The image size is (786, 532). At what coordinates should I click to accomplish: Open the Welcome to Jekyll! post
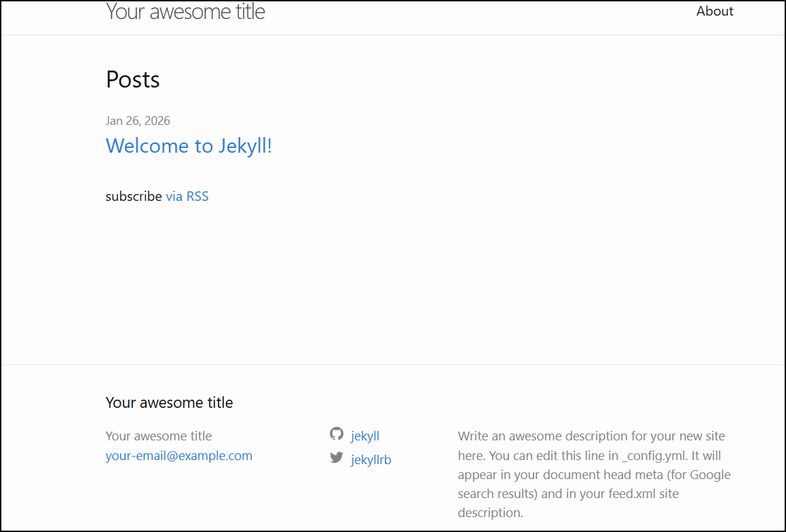[x=189, y=146]
